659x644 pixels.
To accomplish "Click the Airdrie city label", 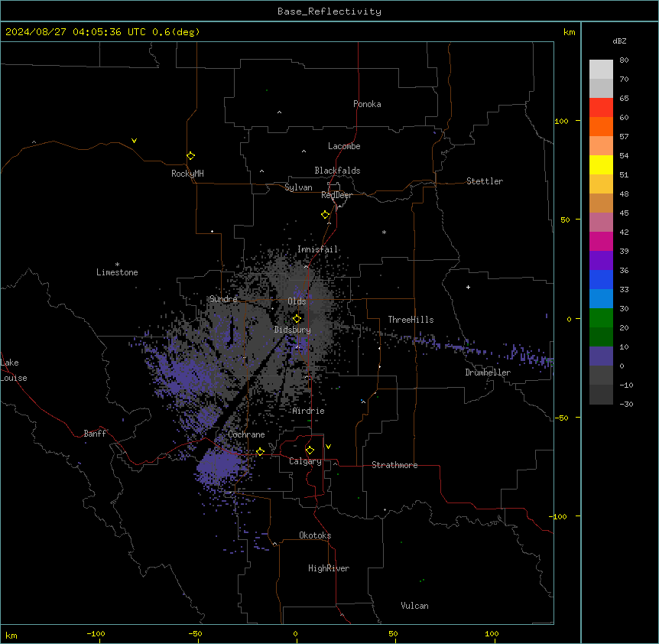I will [x=309, y=411].
